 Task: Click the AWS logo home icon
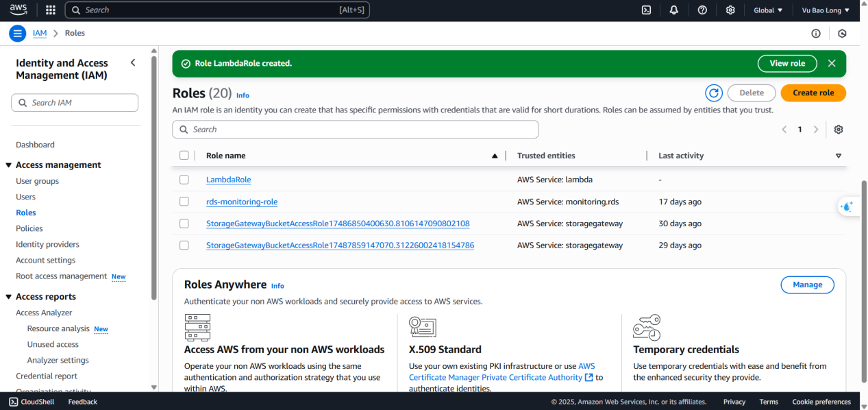(18, 10)
